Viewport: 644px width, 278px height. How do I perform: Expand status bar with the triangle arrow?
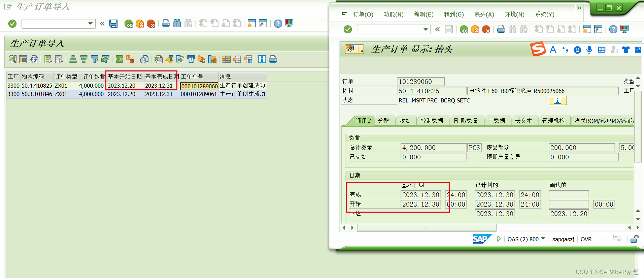point(499,239)
